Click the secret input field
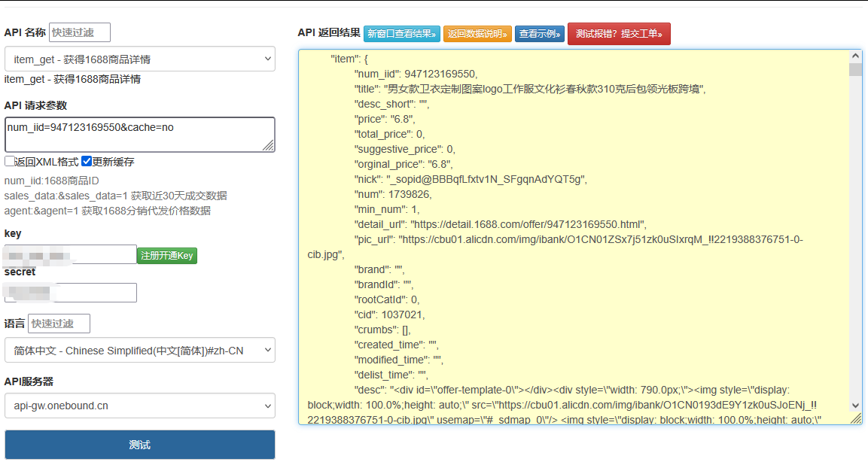The width and height of the screenshot is (868, 474). point(70,293)
